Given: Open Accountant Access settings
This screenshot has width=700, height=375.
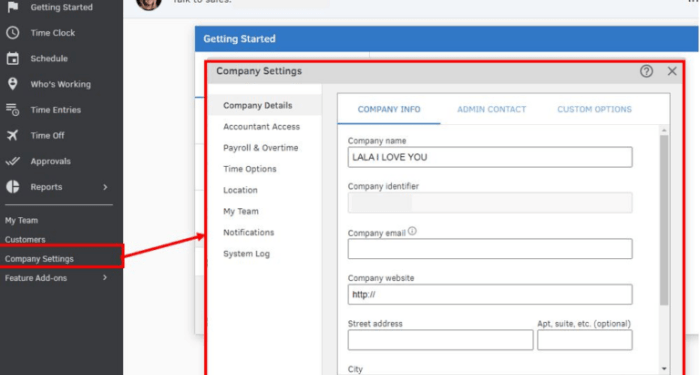Looking at the screenshot, I should pyautogui.click(x=262, y=127).
